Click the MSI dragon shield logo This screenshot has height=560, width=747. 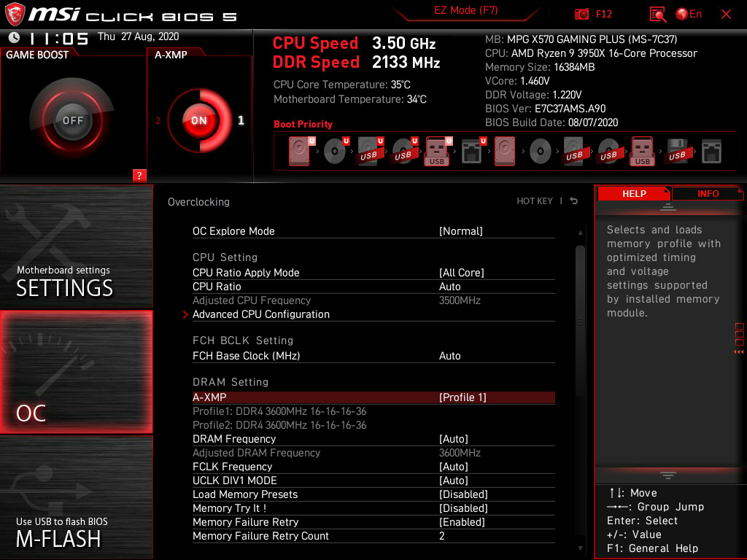[x=15, y=14]
